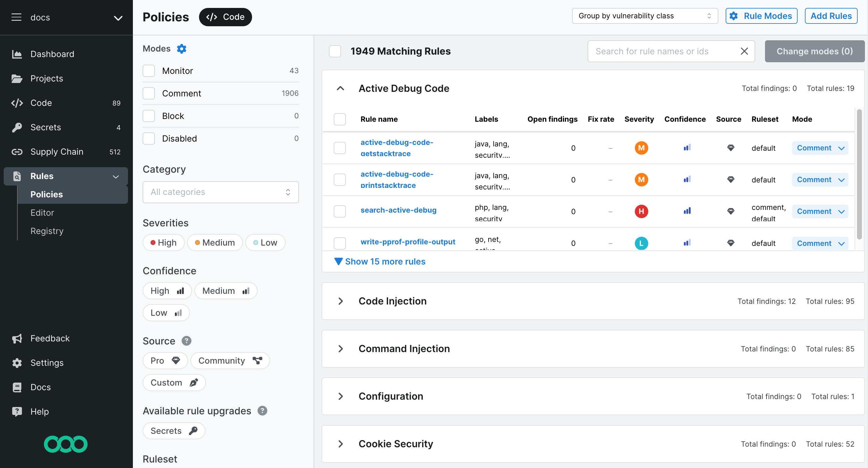Click the Supply Chain link icon
This screenshot has height=468, width=868.
point(17,152)
